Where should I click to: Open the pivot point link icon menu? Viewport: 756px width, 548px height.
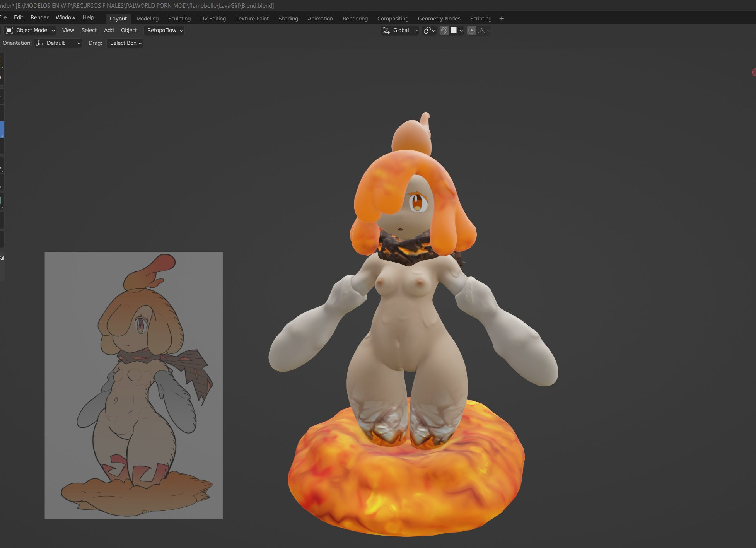[429, 31]
